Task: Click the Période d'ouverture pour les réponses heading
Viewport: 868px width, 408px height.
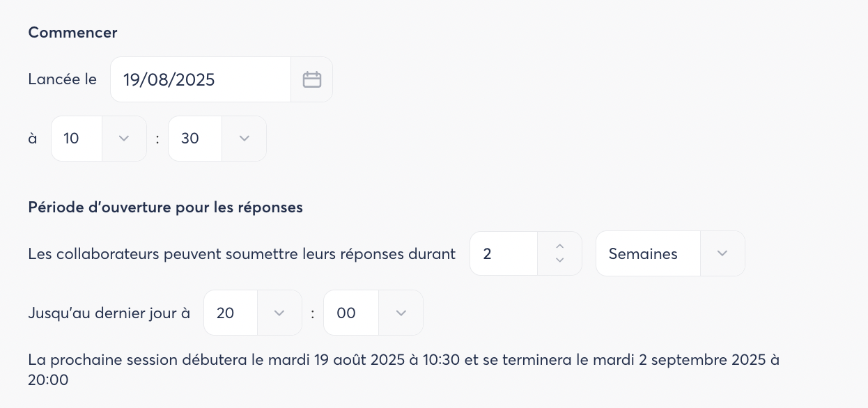Action: [165, 207]
